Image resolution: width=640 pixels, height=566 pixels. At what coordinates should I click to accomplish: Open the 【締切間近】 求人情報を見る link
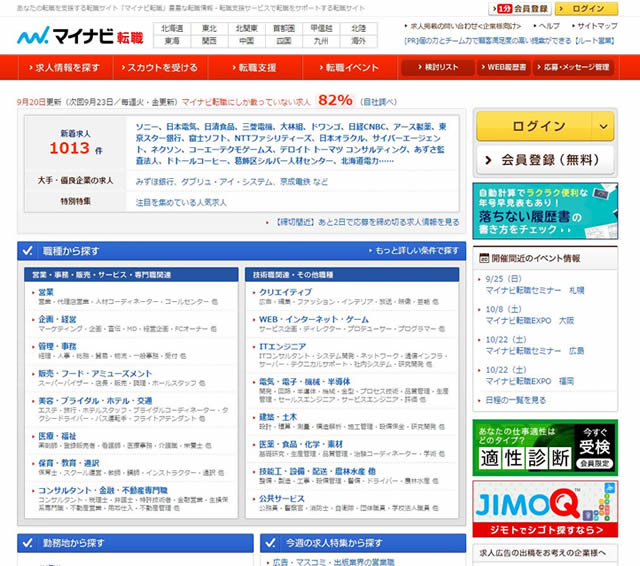(367, 222)
